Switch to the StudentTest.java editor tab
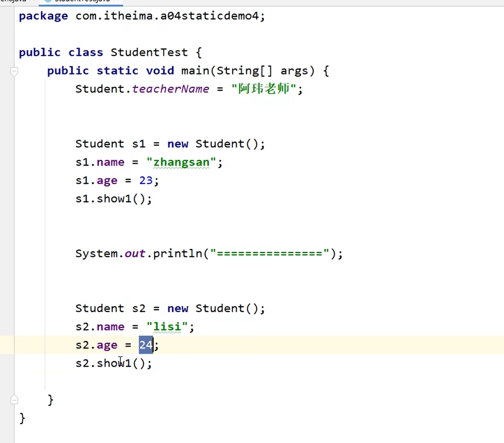Image resolution: width=504 pixels, height=443 pixels. coord(81,2)
